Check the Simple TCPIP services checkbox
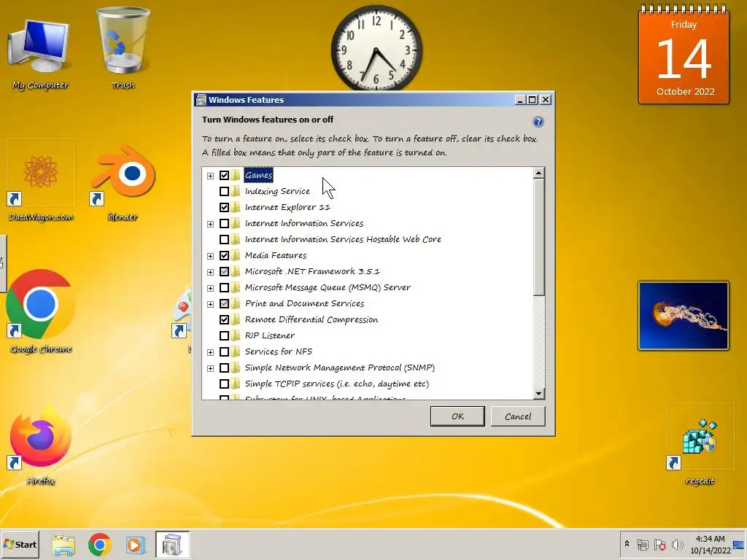The image size is (747, 560). click(x=224, y=384)
